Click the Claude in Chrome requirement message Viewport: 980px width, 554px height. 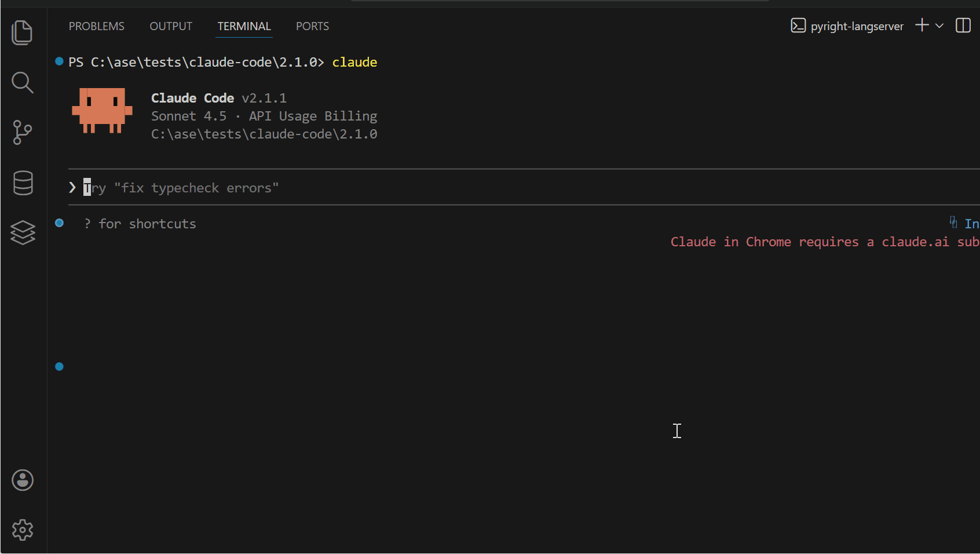click(x=825, y=242)
